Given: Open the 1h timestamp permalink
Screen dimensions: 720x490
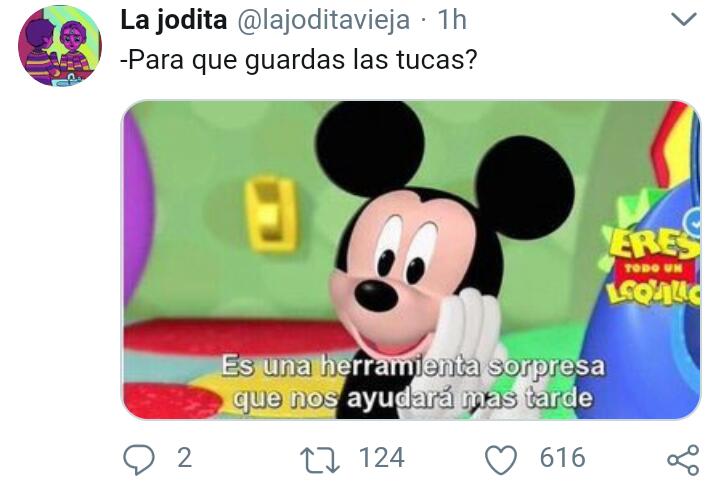Looking at the screenshot, I should (x=452, y=20).
